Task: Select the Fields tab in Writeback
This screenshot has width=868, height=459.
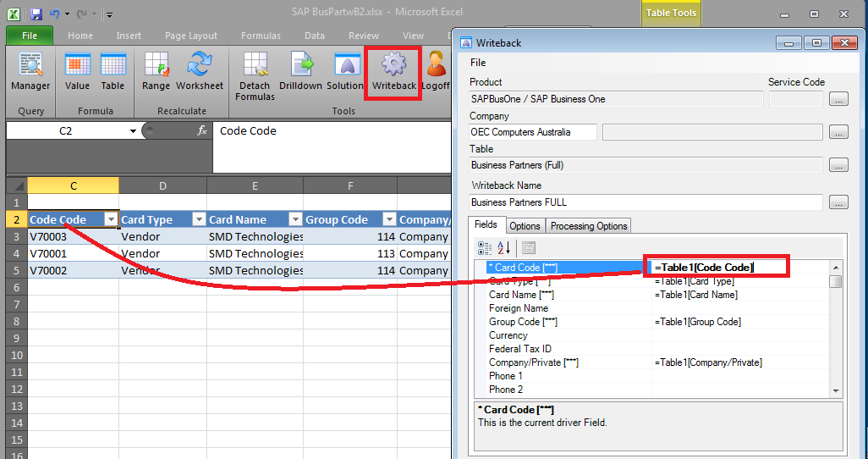Action: pyautogui.click(x=486, y=224)
